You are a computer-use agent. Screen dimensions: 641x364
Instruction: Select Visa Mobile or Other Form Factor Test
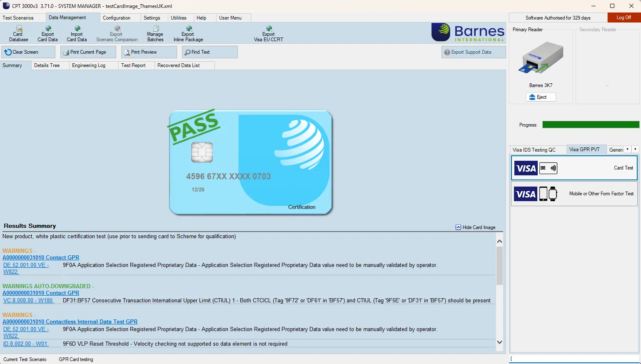[x=574, y=194]
